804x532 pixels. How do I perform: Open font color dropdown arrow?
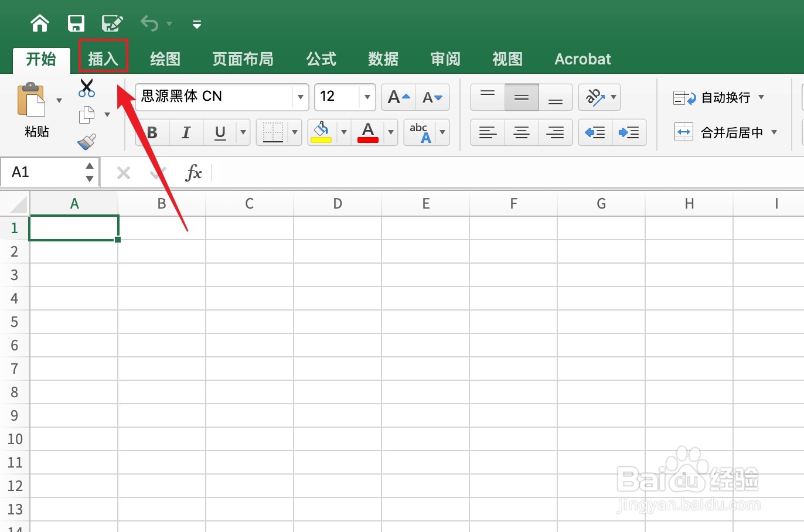pyautogui.click(x=391, y=132)
